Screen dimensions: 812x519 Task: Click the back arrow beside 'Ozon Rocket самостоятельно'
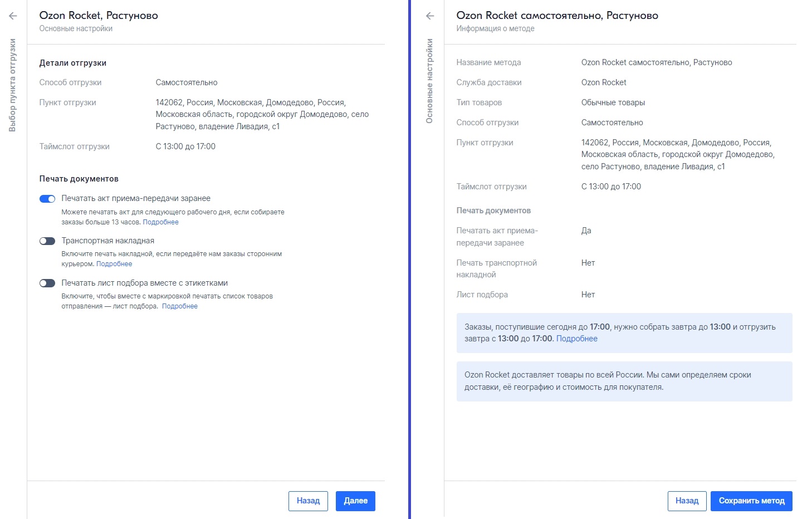click(430, 16)
